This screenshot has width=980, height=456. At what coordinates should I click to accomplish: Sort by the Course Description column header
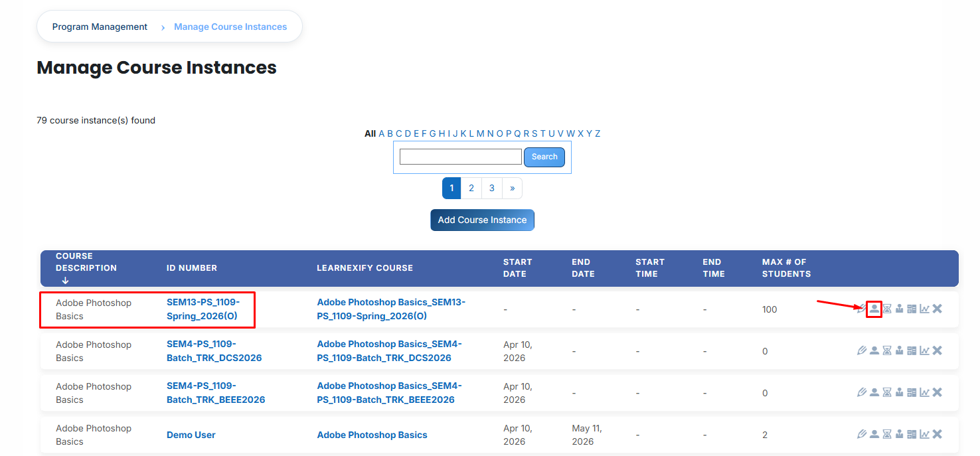86,268
